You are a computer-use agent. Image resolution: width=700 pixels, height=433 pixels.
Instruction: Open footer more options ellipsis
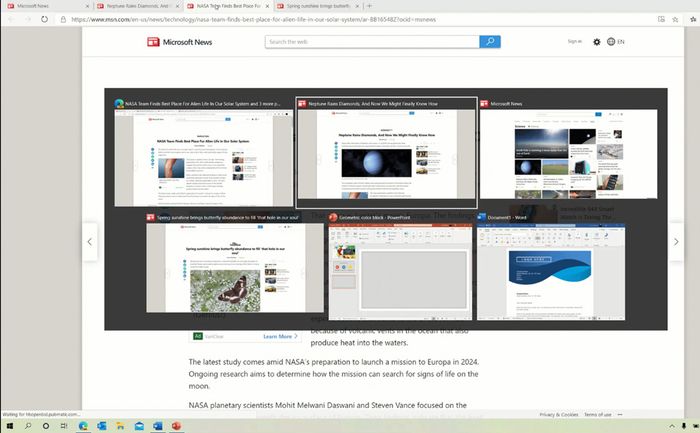pyautogui.click(x=620, y=415)
